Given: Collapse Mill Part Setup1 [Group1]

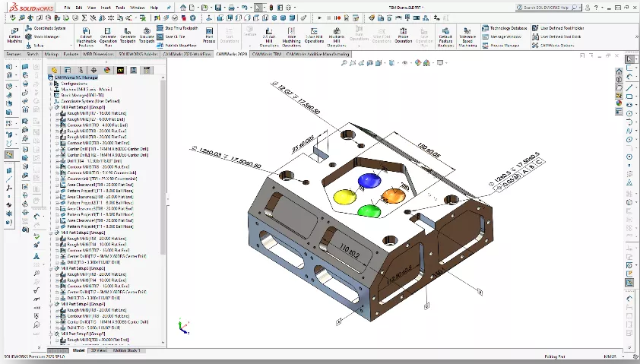Looking at the screenshot, I should tap(51, 107).
